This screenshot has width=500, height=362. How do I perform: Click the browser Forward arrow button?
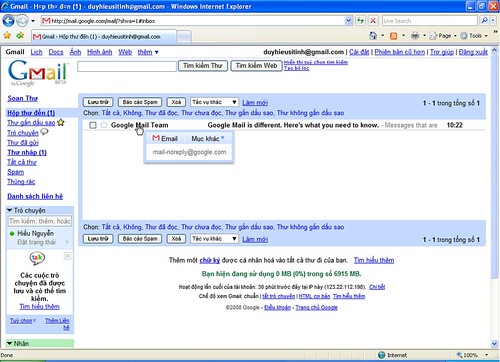click(x=22, y=21)
